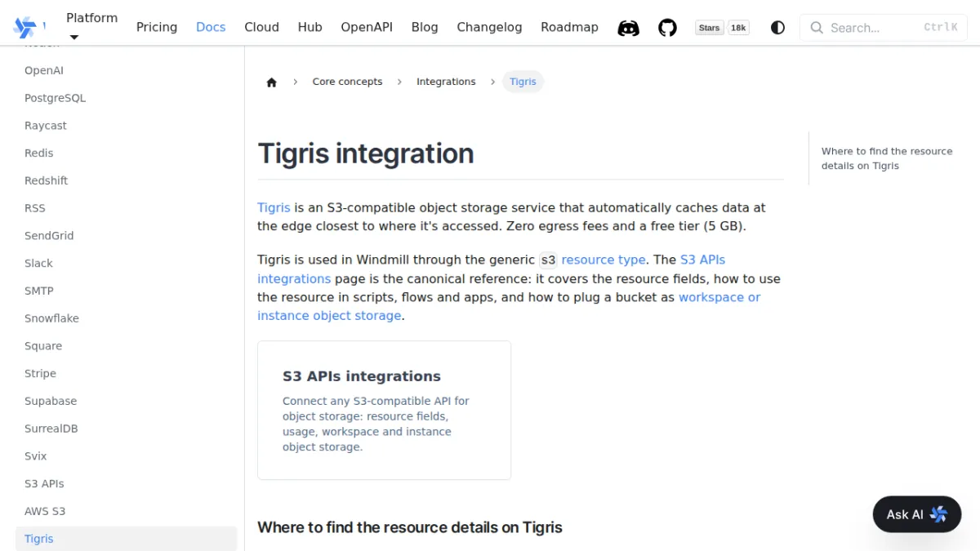The image size is (980, 551).
Task: Select OpenAI in the sidebar
Action: coord(44,70)
